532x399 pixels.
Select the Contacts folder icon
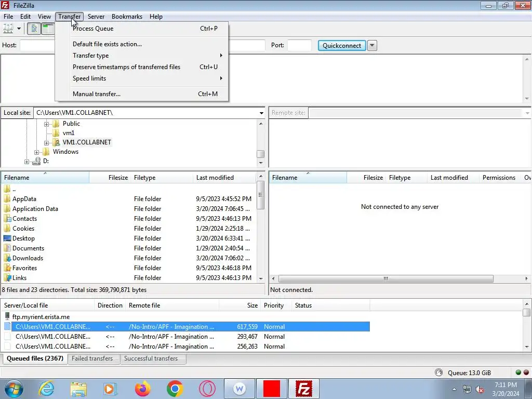pos(7,218)
